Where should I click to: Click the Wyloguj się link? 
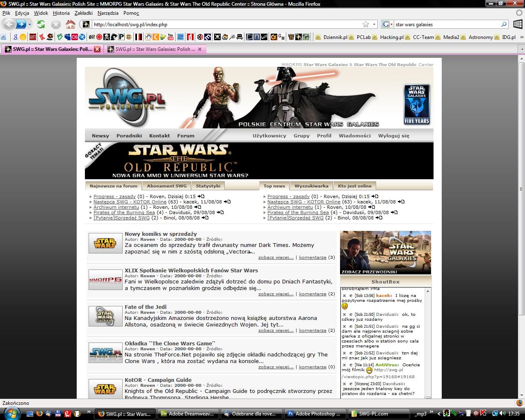393,136
